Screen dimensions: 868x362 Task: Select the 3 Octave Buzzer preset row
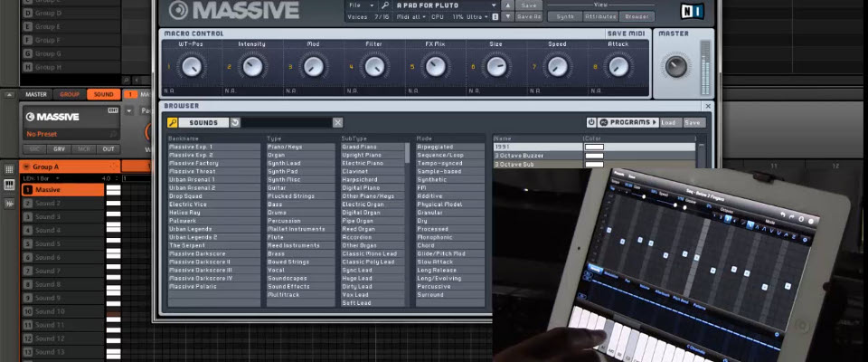[594, 156]
